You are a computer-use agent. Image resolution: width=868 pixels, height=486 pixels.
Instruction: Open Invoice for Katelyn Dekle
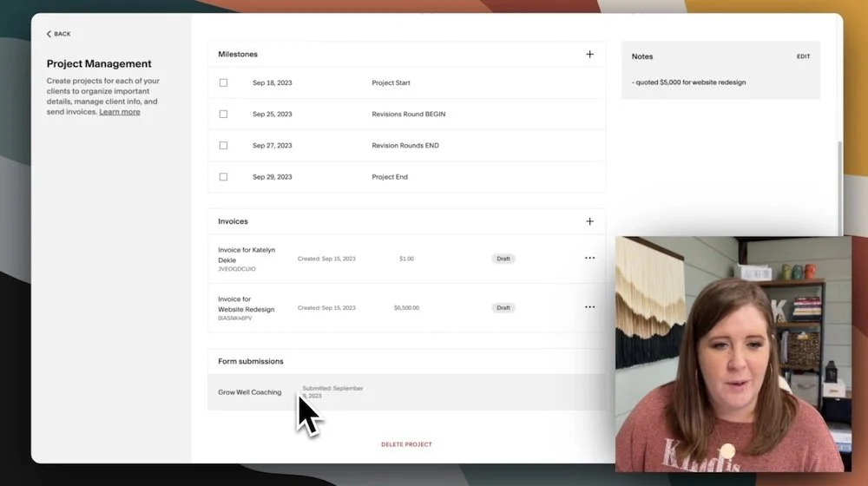pyautogui.click(x=247, y=255)
